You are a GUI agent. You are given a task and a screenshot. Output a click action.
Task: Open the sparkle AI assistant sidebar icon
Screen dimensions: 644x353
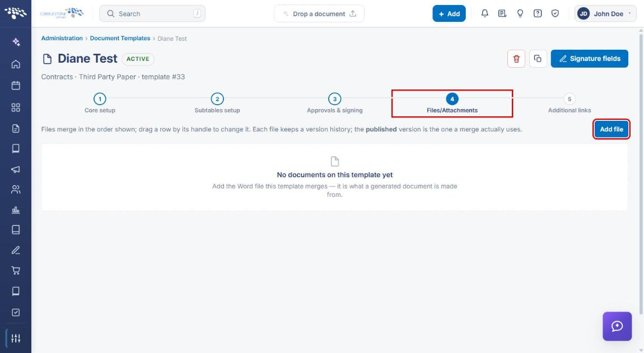coord(16,42)
